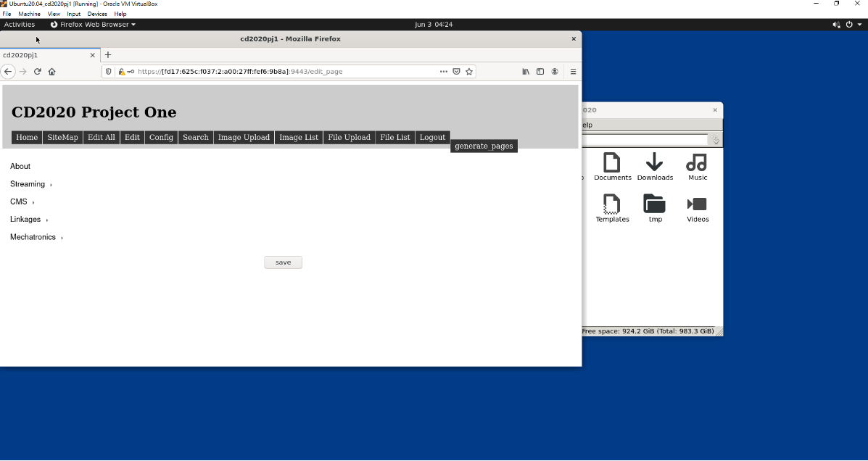Open the File List menu item

[394, 137]
